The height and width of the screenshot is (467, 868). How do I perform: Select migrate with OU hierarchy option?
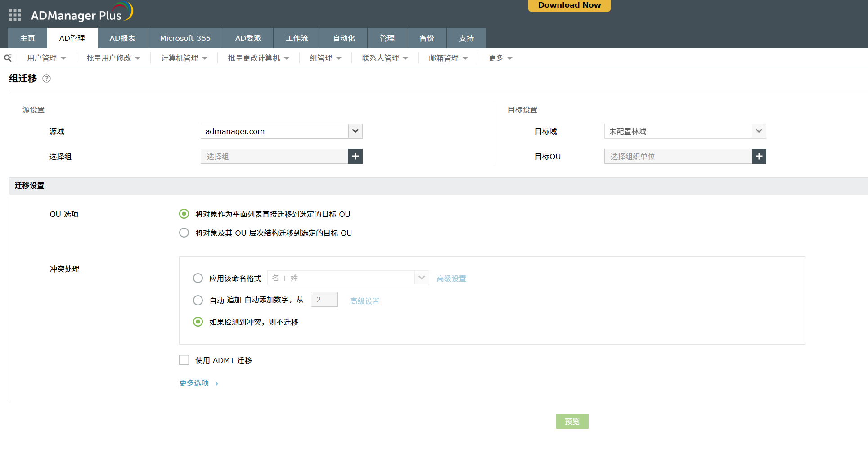point(184,233)
